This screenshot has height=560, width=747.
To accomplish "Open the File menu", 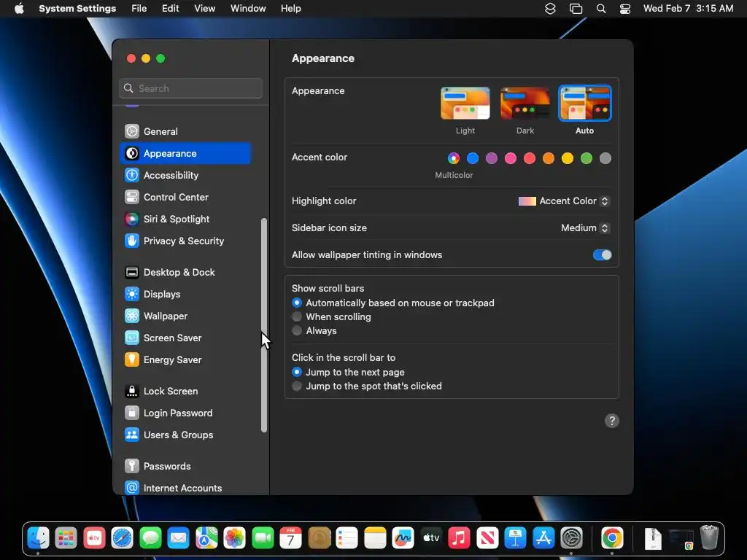I will click(x=139, y=9).
